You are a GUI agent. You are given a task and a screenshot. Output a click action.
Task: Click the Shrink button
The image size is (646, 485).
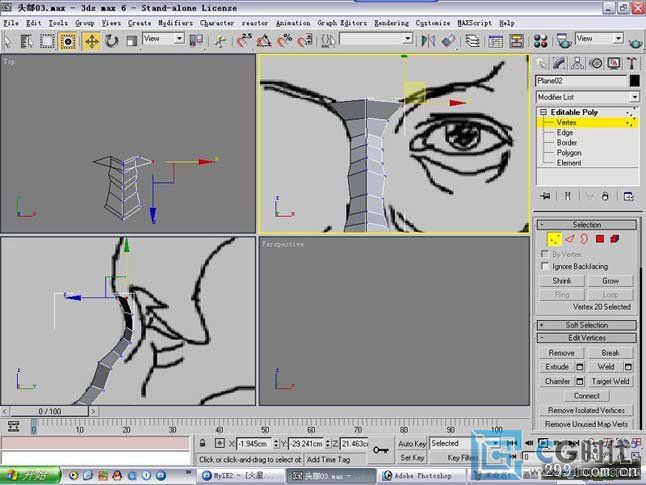(562, 281)
